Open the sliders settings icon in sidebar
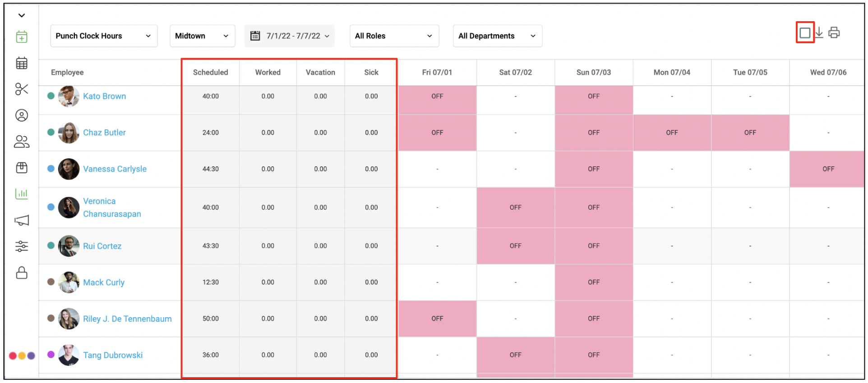The height and width of the screenshot is (383, 868). [x=22, y=246]
